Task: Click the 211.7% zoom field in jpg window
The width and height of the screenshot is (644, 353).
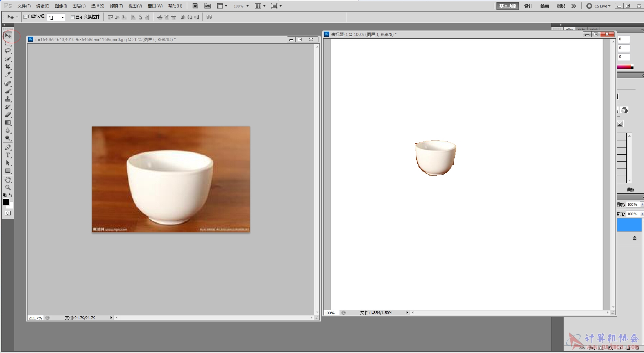Action: coord(36,318)
